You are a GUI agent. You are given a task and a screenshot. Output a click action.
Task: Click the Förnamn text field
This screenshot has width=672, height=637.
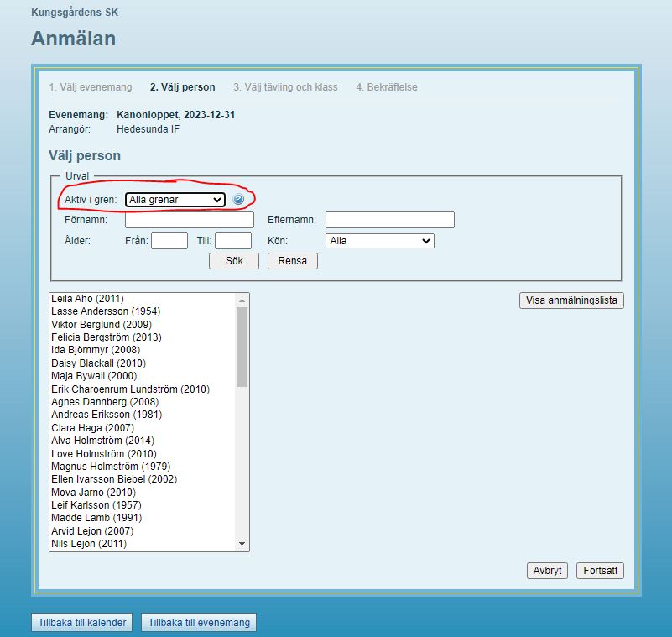click(x=189, y=220)
